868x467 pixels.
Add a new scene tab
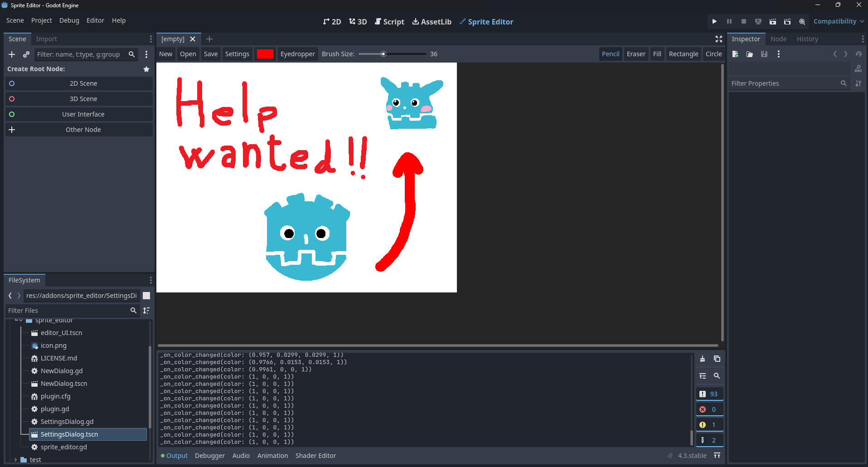coord(209,39)
